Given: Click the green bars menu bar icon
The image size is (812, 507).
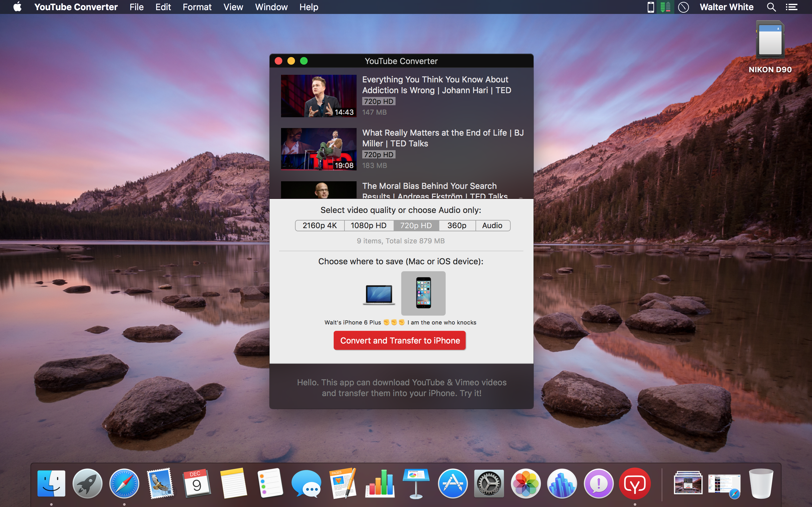Looking at the screenshot, I should point(665,7).
